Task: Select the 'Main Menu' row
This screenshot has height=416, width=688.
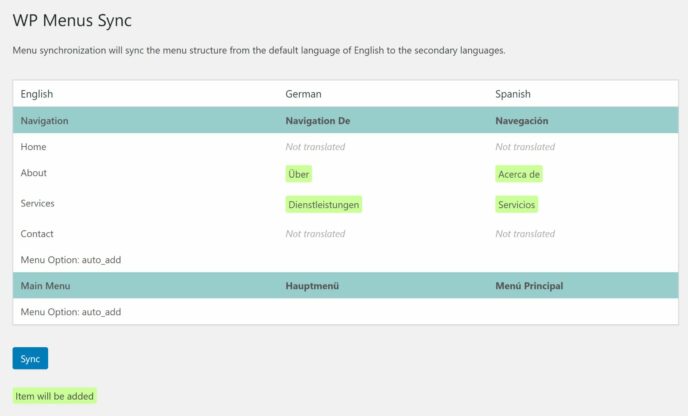Action: (x=45, y=286)
